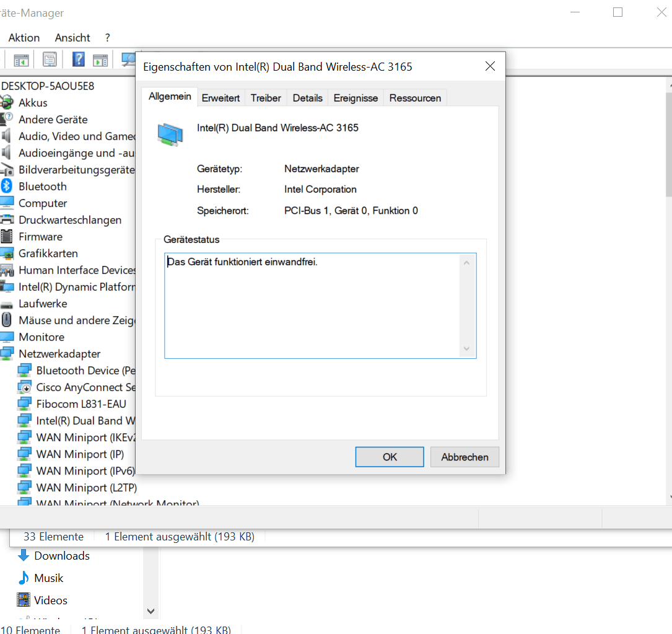Click the Fibocom L831-EAU adapter icon
Screen dimensions: 672x634
tap(24, 403)
